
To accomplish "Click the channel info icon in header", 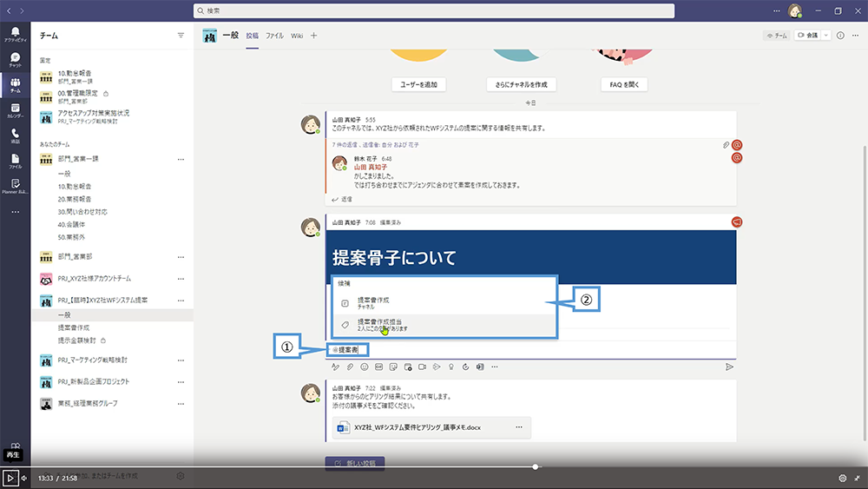I will click(840, 35).
